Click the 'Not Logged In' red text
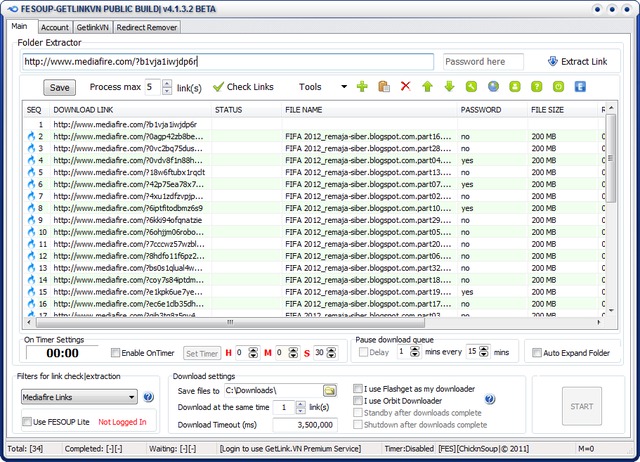 point(122,422)
